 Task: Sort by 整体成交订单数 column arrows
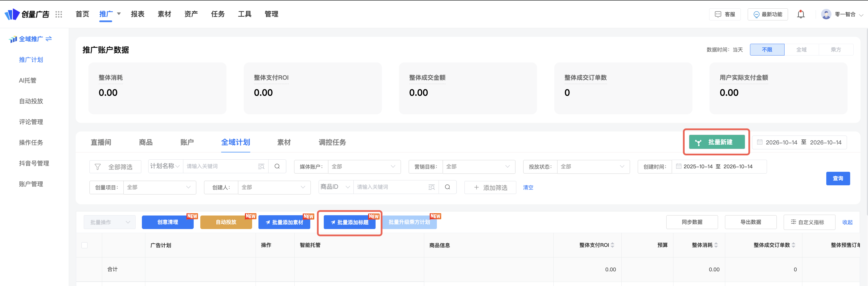click(x=793, y=245)
